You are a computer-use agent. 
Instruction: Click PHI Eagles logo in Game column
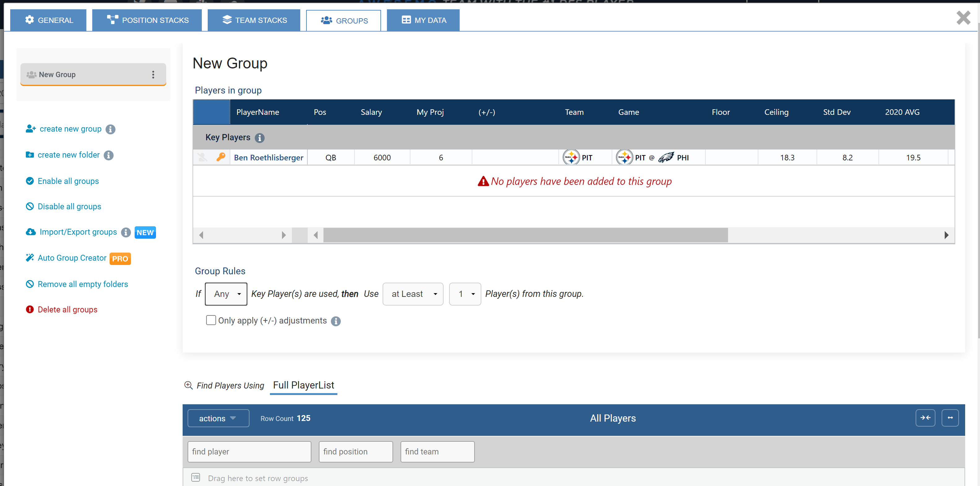[x=666, y=157]
